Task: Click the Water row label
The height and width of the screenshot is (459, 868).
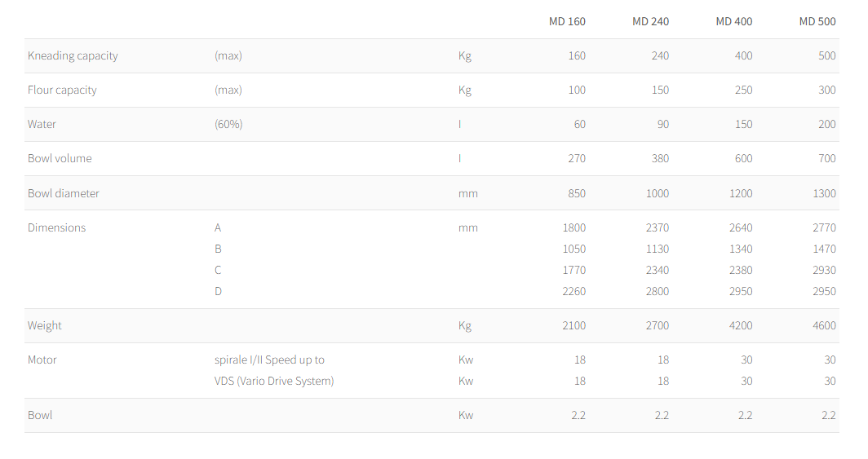Action: pos(42,124)
